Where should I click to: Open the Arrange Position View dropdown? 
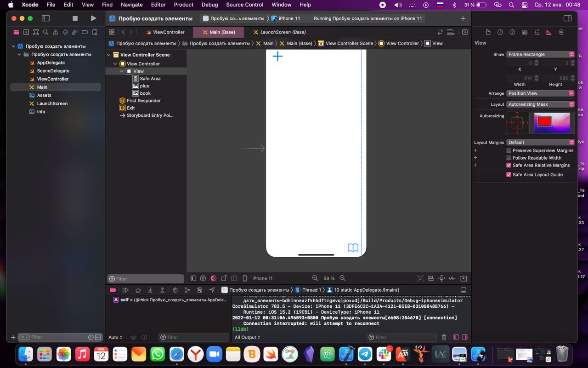click(541, 93)
